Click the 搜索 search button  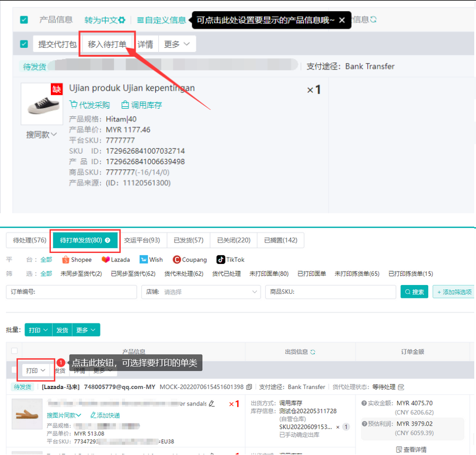click(x=414, y=292)
